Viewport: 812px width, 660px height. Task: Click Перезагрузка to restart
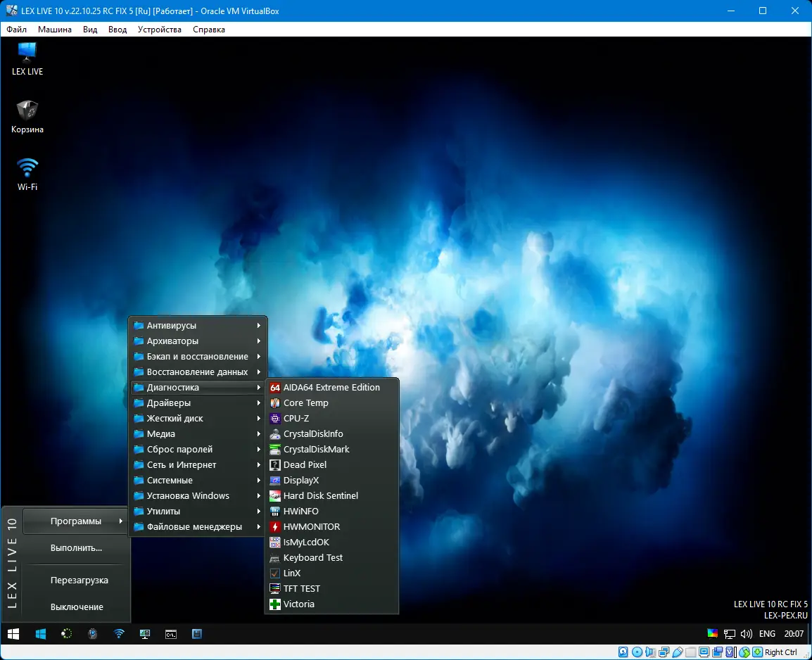[80, 580]
